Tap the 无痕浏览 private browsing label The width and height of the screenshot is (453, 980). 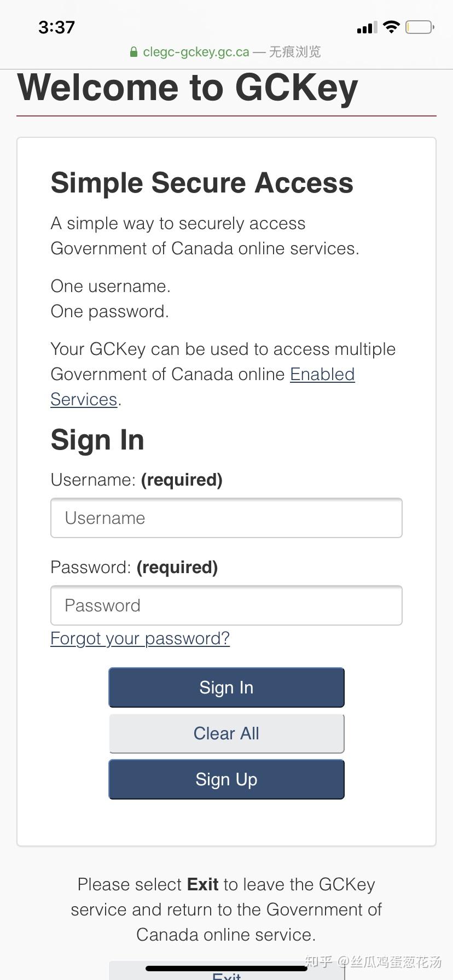[x=295, y=52]
